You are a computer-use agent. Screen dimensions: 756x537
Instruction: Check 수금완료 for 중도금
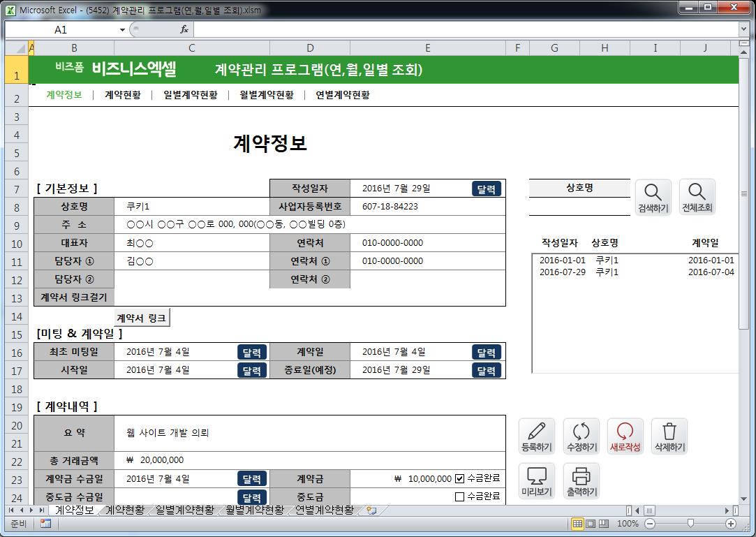(x=459, y=496)
